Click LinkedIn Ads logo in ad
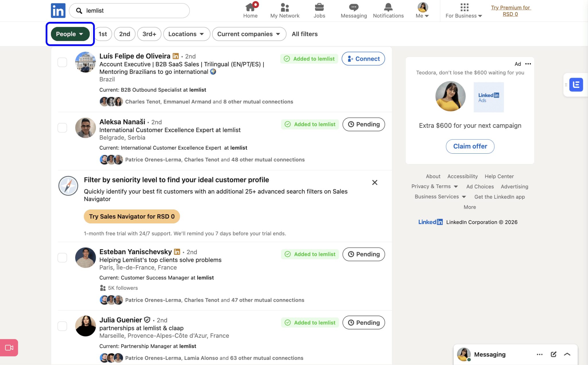 tap(488, 97)
